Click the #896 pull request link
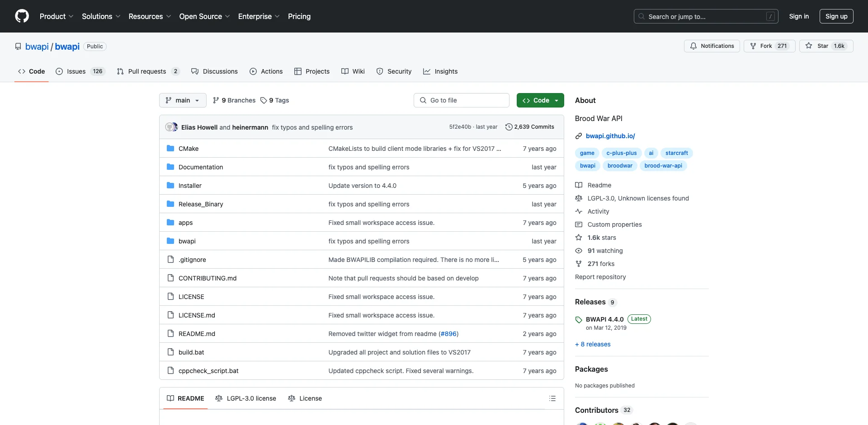 tap(448, 334)
